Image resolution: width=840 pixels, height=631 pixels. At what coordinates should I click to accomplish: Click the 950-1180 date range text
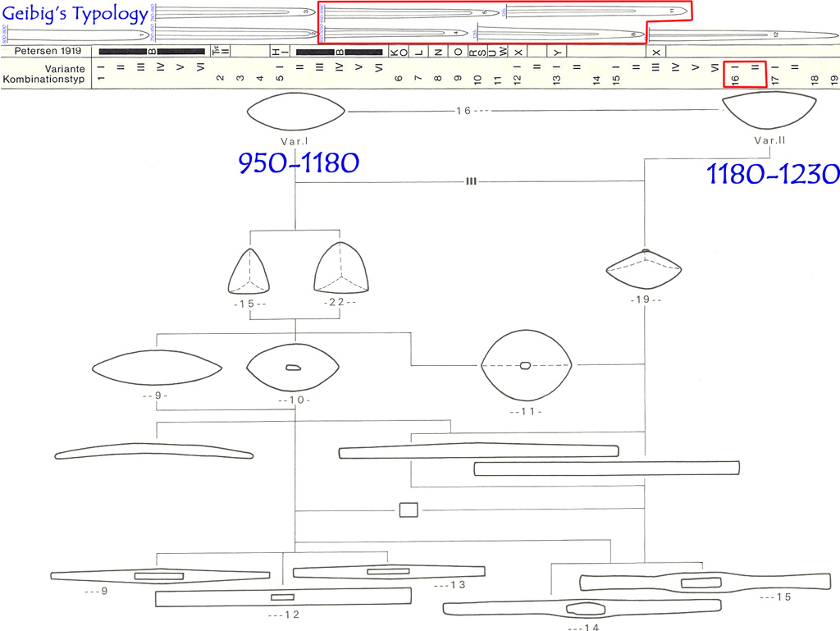coord(298,163)
